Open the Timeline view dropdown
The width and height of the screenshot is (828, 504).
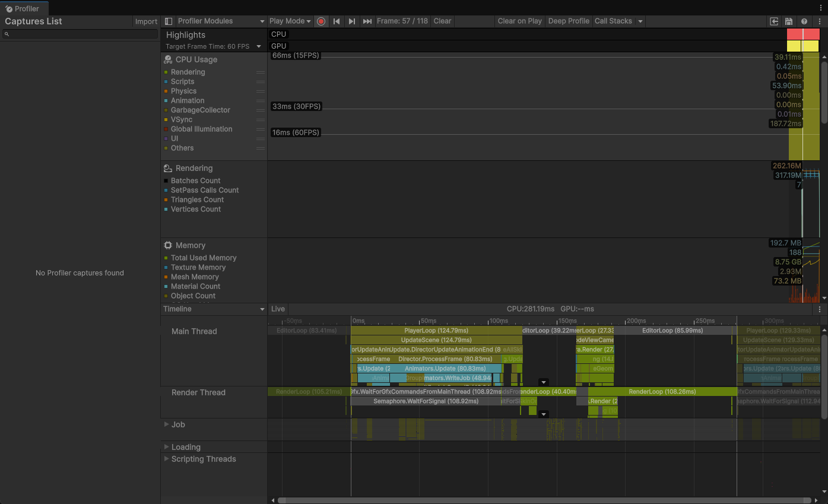click(214, 309)
